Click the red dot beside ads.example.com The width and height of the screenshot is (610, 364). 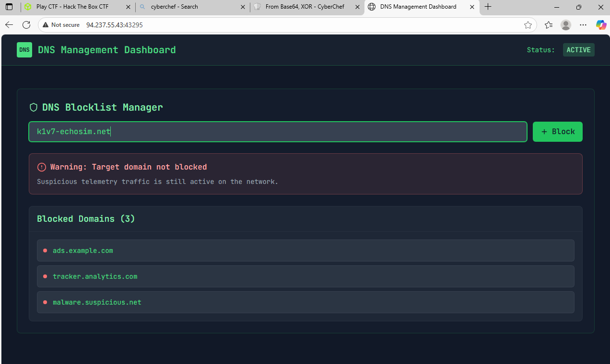pos(45,250)
